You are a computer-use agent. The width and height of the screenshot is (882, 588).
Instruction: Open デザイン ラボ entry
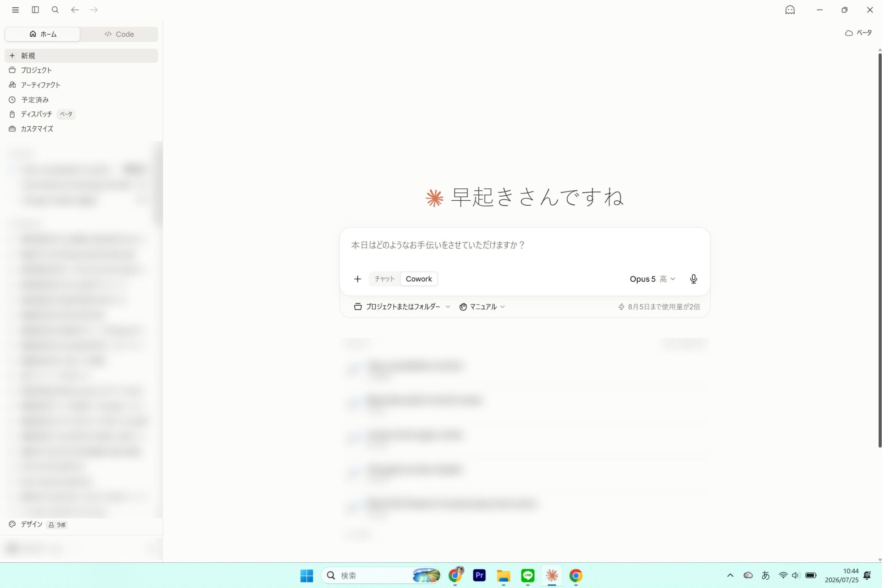pyautogui.click(x=38, y=524)
